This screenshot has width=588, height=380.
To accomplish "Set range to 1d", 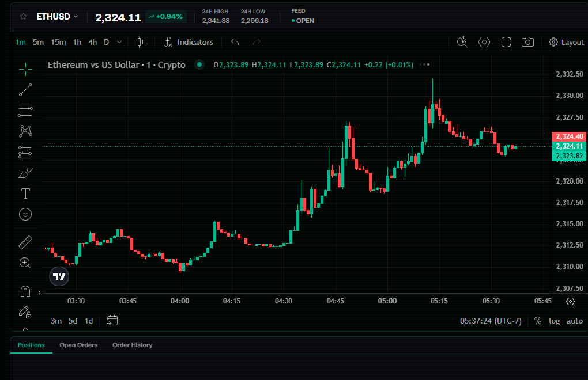I will point(89,321).
